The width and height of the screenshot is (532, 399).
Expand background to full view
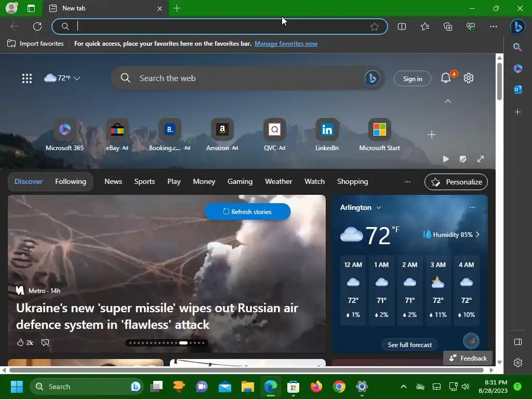(481, 159)
